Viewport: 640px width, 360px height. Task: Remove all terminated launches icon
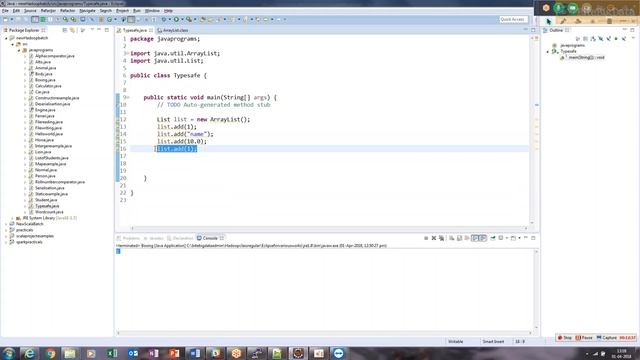point(441,238)
